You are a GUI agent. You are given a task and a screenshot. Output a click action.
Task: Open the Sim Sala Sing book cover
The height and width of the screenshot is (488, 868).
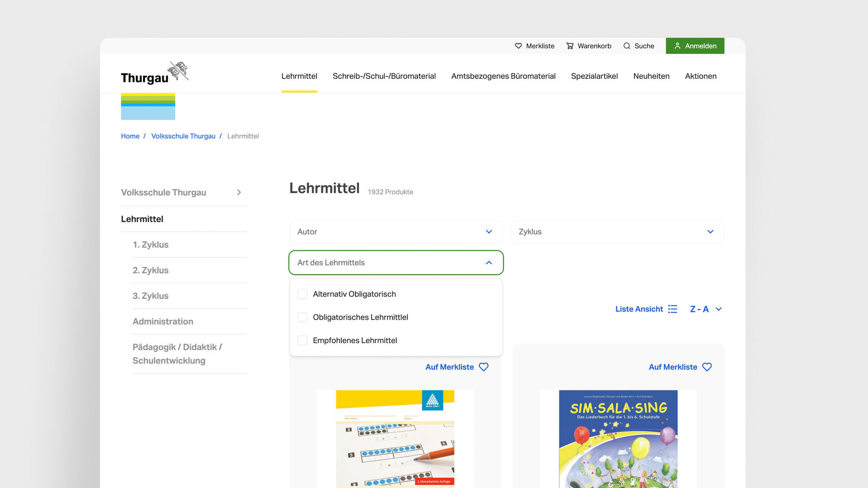pos(618,438)
